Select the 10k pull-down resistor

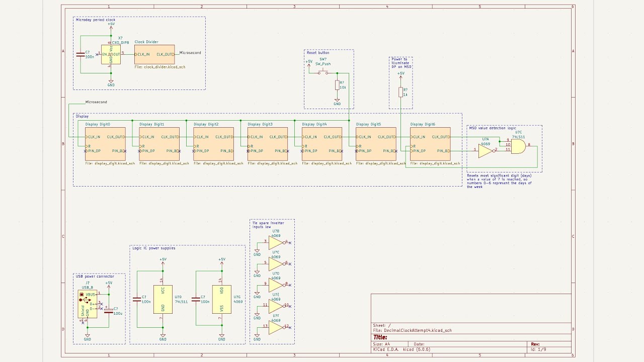point(337,85)
